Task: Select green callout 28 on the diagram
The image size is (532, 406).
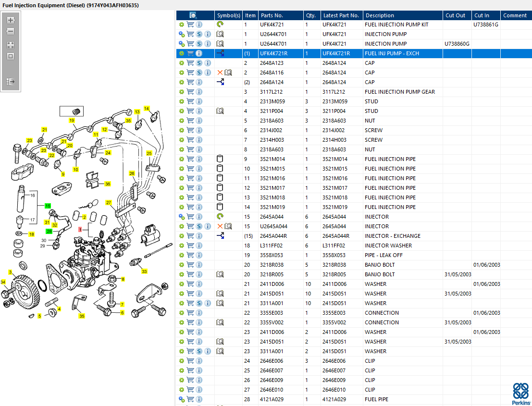Action: pyautogui.click(x=49, y=231)
